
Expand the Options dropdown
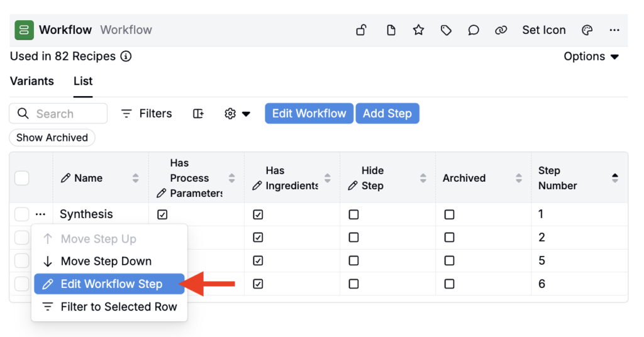point(591,56)
